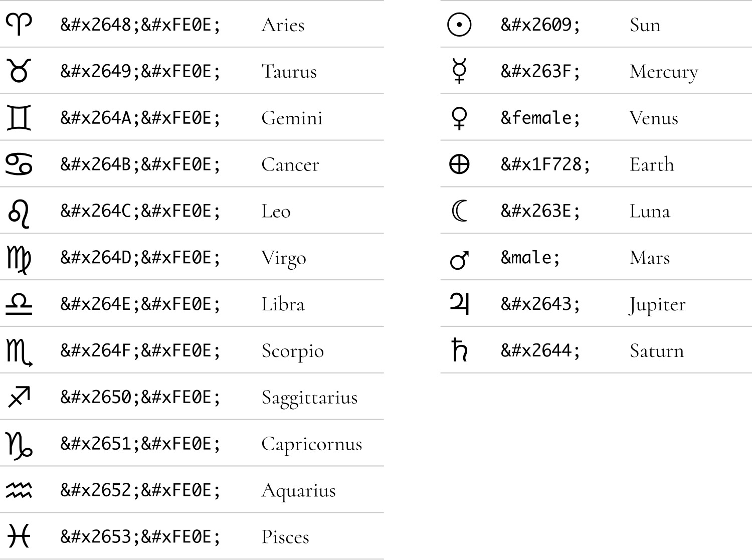Click the name Capricornus
The image size is (752, 560).
tap(312, 446)
